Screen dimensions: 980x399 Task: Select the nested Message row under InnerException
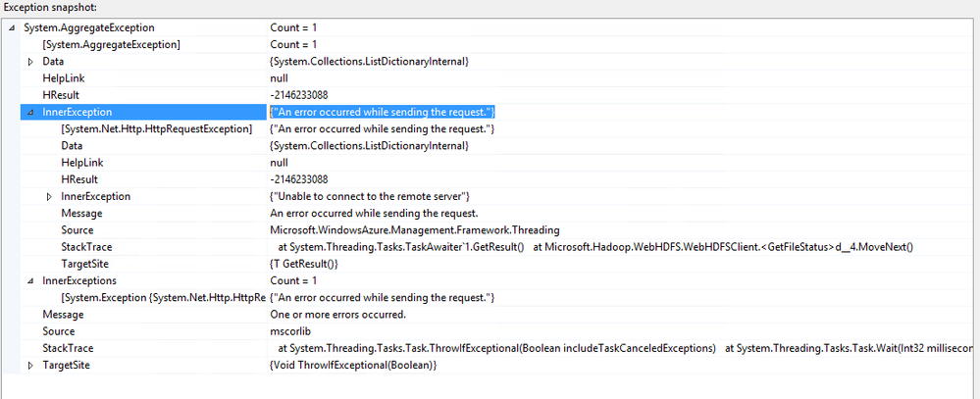pos(81,214)
